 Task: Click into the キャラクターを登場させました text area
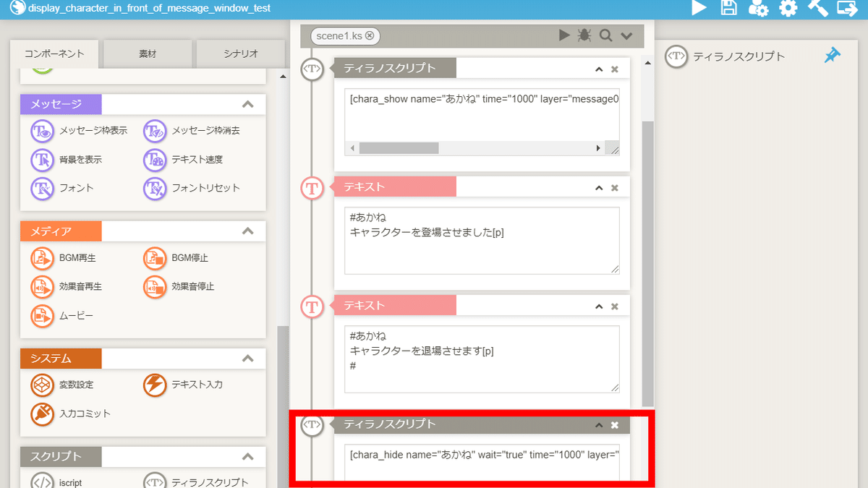482,241
